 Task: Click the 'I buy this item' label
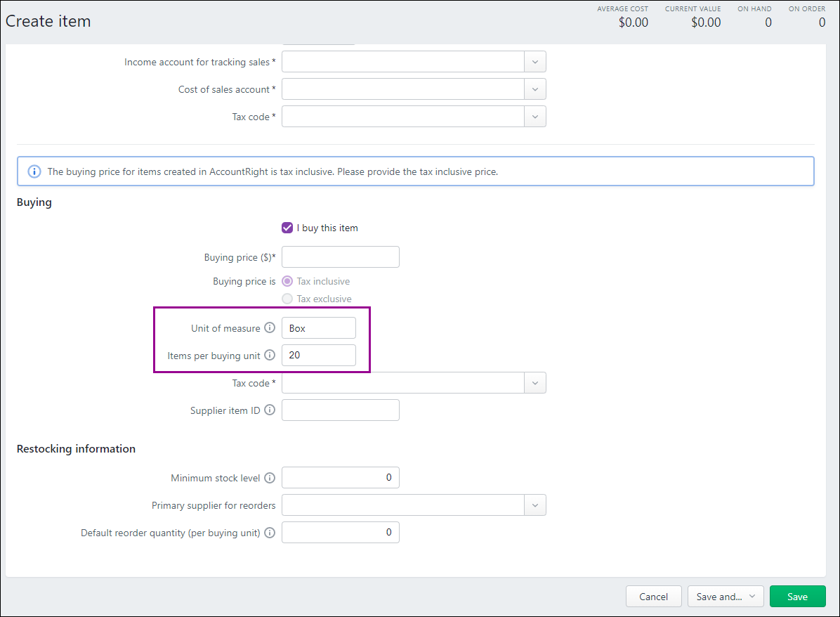[x=327, y=228]
